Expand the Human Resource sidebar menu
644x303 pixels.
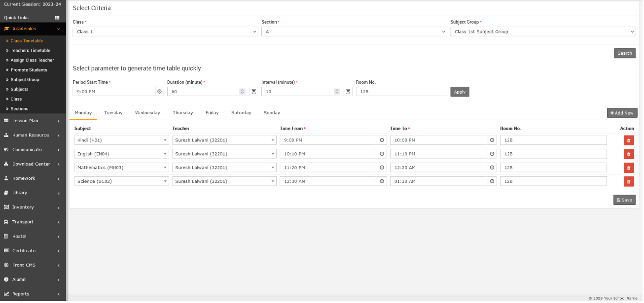click(x=33, y=135)
